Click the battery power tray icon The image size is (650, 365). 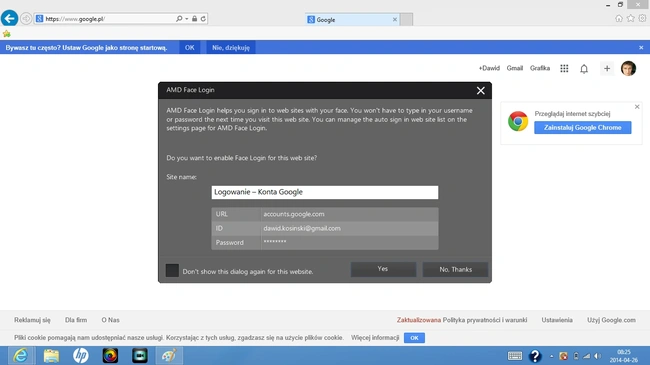point(576,356)
